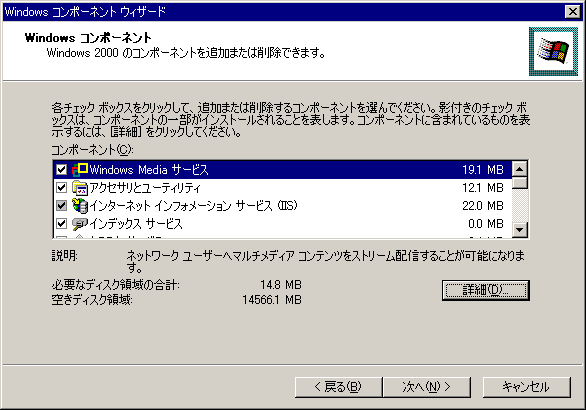Click the 空きディスク領域 label
Screen dimensions: 586x410
(x=92, y=300)
